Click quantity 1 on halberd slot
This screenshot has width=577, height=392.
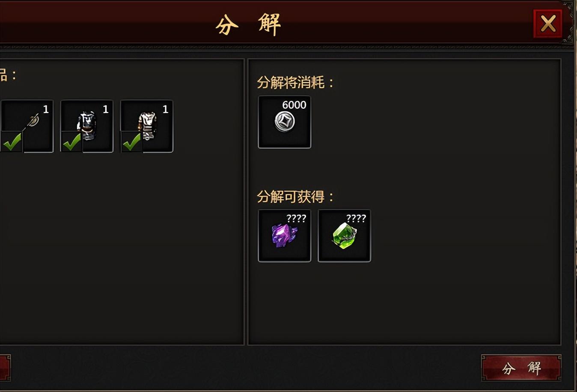pyautogui.click(x=46, y=110)
